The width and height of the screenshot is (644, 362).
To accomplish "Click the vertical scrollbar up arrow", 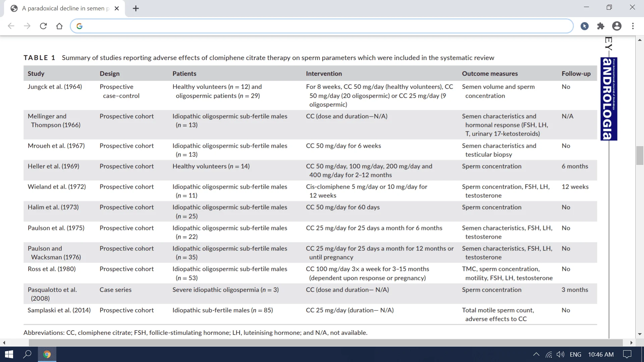I will click(x=640, y=40).
